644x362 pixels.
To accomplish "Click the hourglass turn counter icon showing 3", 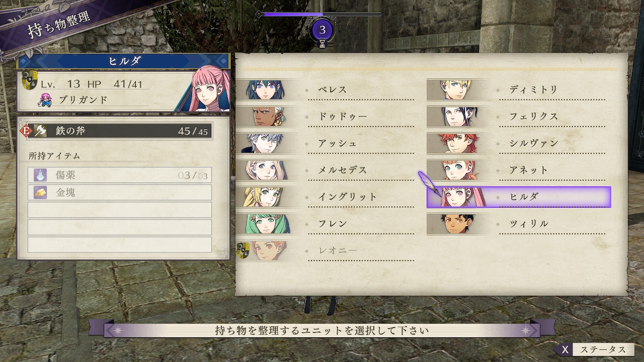I will (x=323, y=32).
